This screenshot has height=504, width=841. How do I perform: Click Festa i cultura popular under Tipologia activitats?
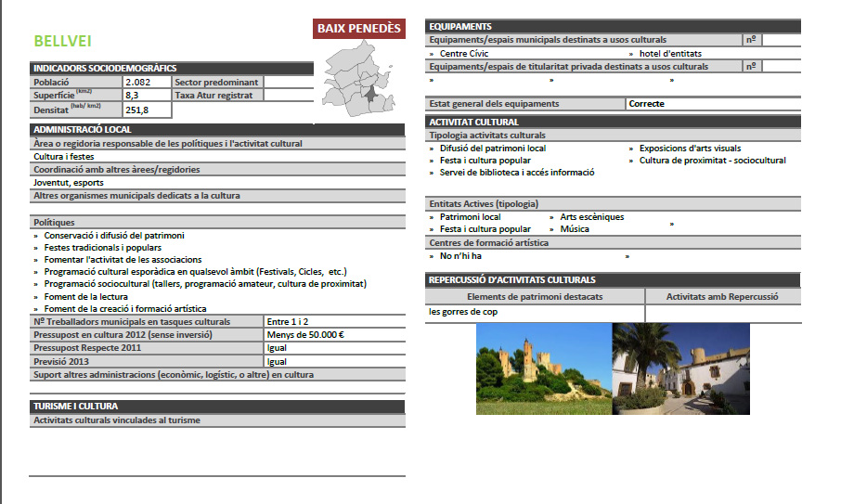(x=485, y=161)
